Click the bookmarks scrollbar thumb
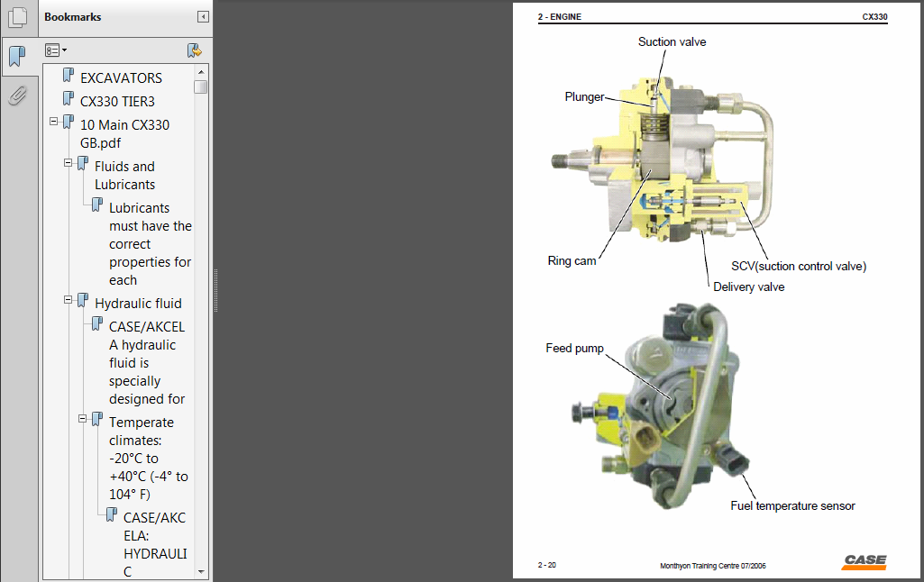 point(201,86)
